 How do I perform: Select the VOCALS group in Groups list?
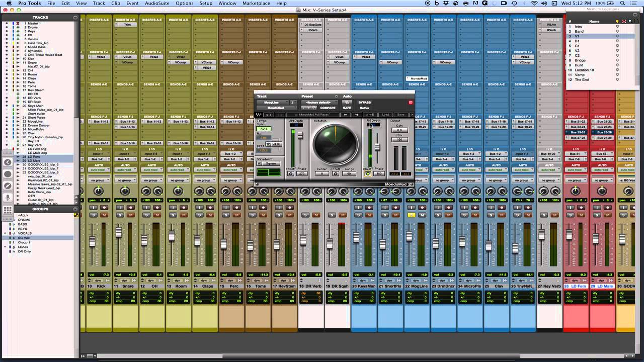25,233
